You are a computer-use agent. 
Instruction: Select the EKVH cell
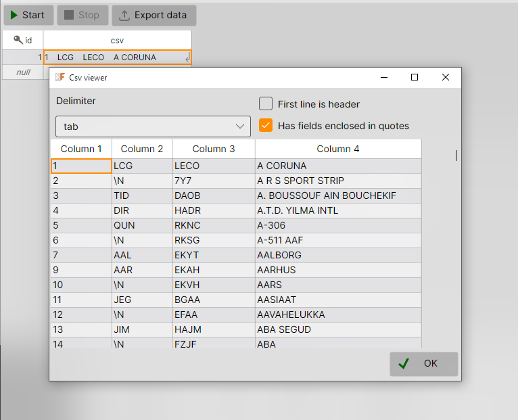click(214, 285)
